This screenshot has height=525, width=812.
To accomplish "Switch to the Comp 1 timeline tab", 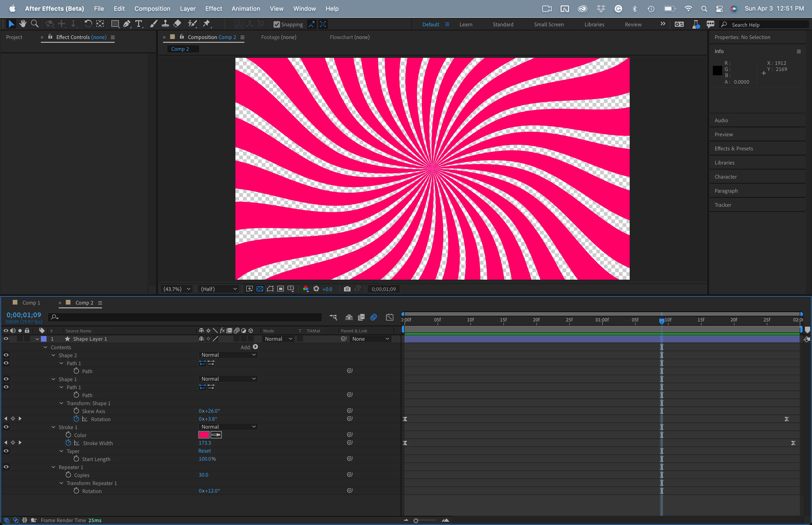I will (x=31, y=303).
